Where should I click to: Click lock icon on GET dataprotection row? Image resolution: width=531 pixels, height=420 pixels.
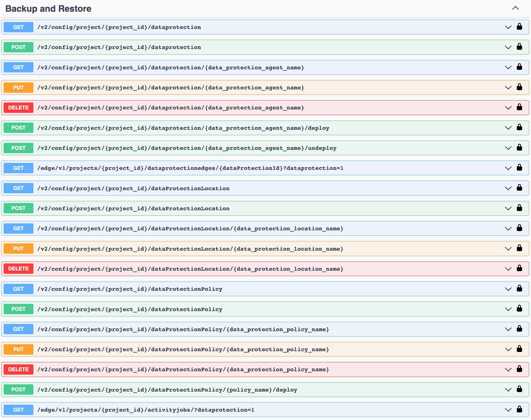(519, 26)
